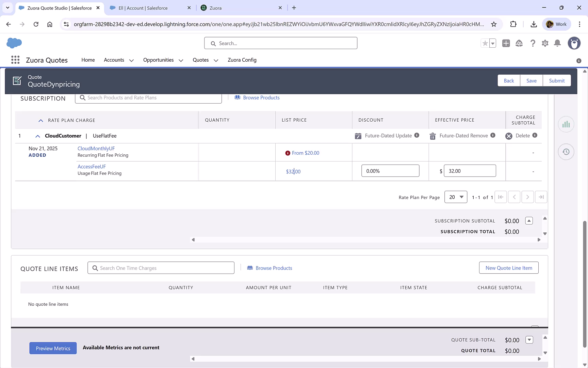This screenshot has height=368, width=588.
Task: Expand the Quotes navigation dropdown
Action: pos(216,60)
